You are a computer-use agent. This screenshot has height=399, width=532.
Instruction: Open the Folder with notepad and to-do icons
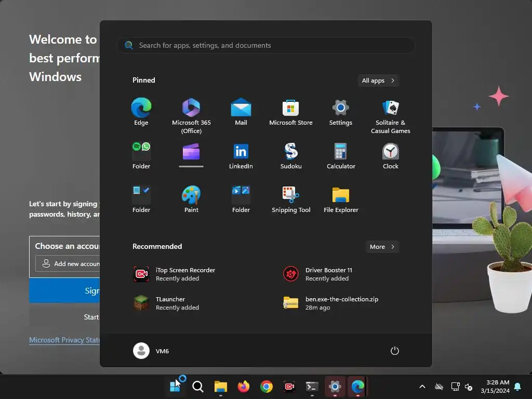(141, 199)
